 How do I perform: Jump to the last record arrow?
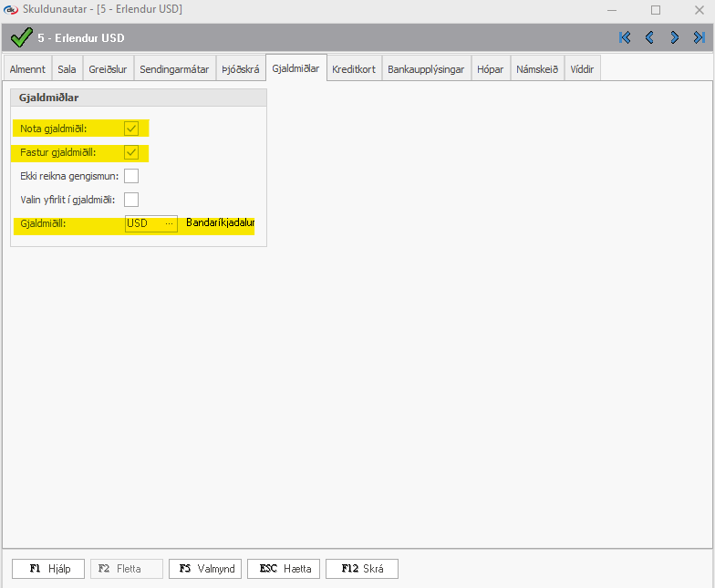point(699,37)
